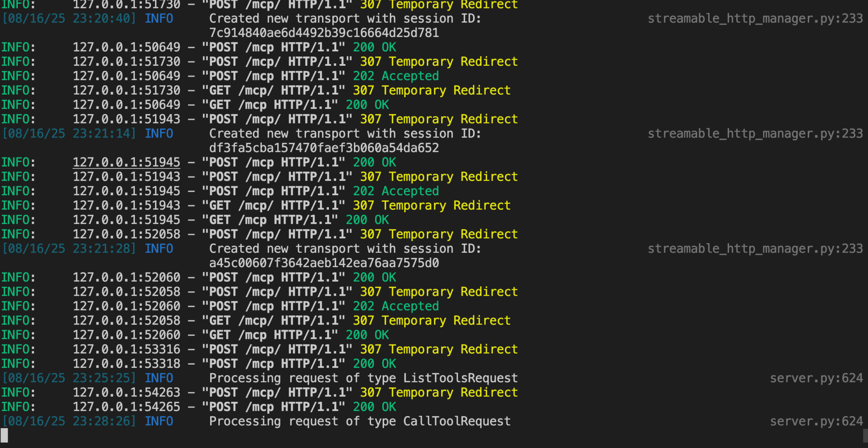The image size is (868, 448).
Task: Open the server.py:624 source reference
Action: click(817, 378)
